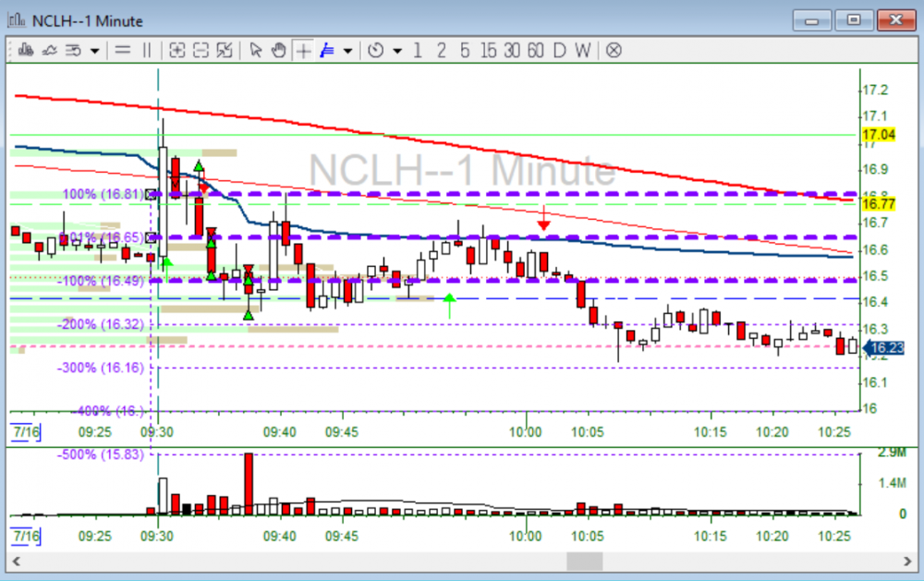Viewport: 924px width, 581px height.
Task: Select the W weekly timeframe button
Action: [x=582, y=50]
